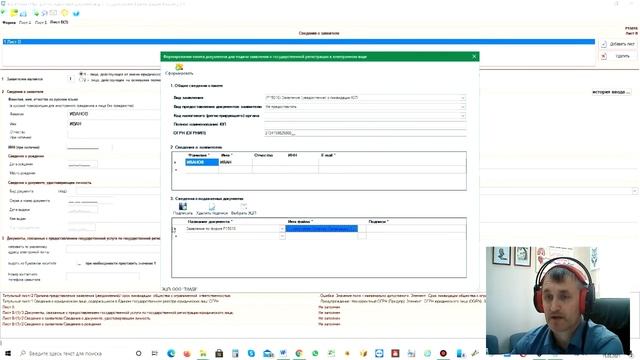Image resolution: width=640 pixels, height=360 pixels.
Task: Click the Имя field in background form
Action: (114, 124)
